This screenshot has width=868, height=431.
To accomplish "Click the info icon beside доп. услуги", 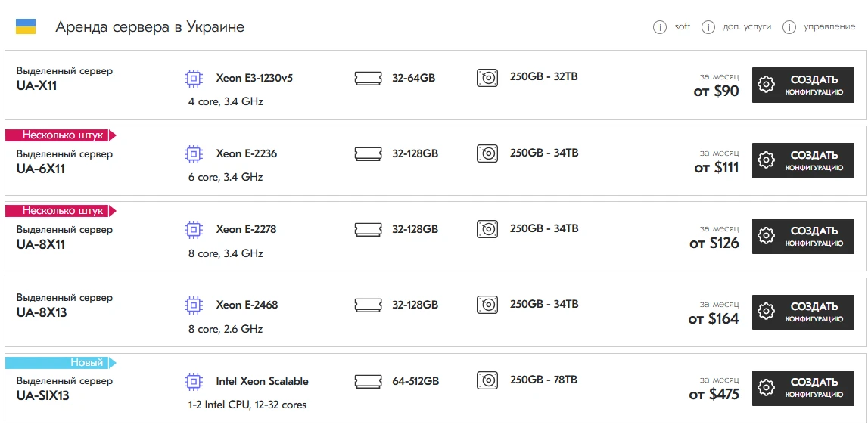I will [708, 27].
